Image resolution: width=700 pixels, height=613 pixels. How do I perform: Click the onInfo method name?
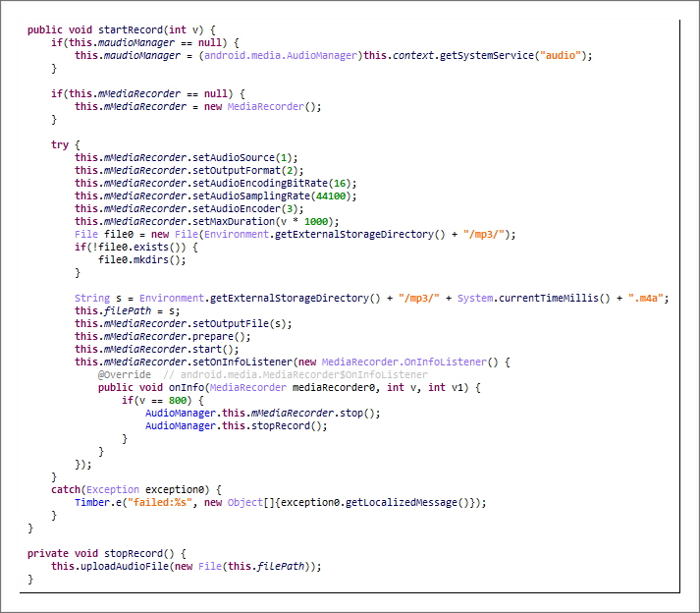coord(187,387)
